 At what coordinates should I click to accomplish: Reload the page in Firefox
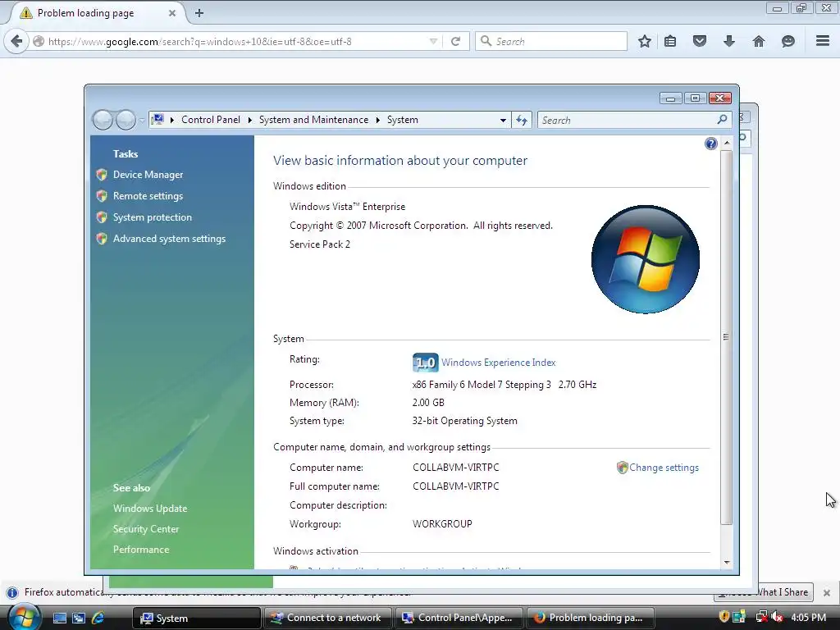[455, 41]
